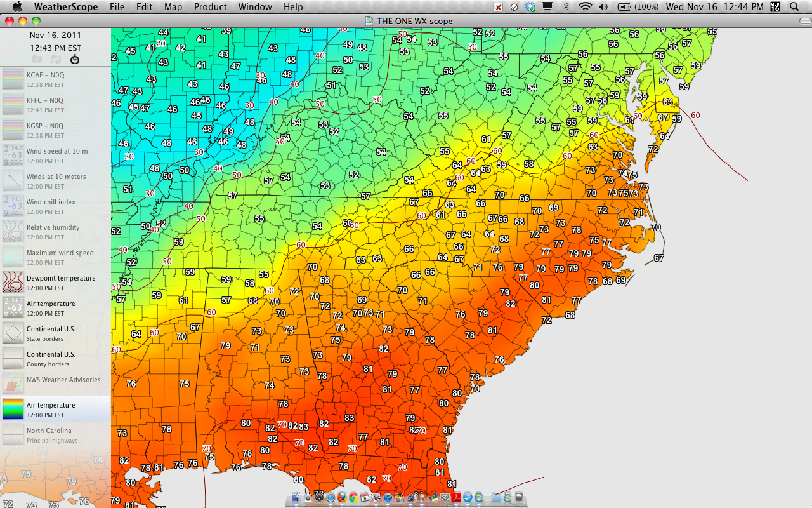Click the dimmed refresh arrows icon
The height and width of the screenshot is (508, 812).
(x=56, y=59)
